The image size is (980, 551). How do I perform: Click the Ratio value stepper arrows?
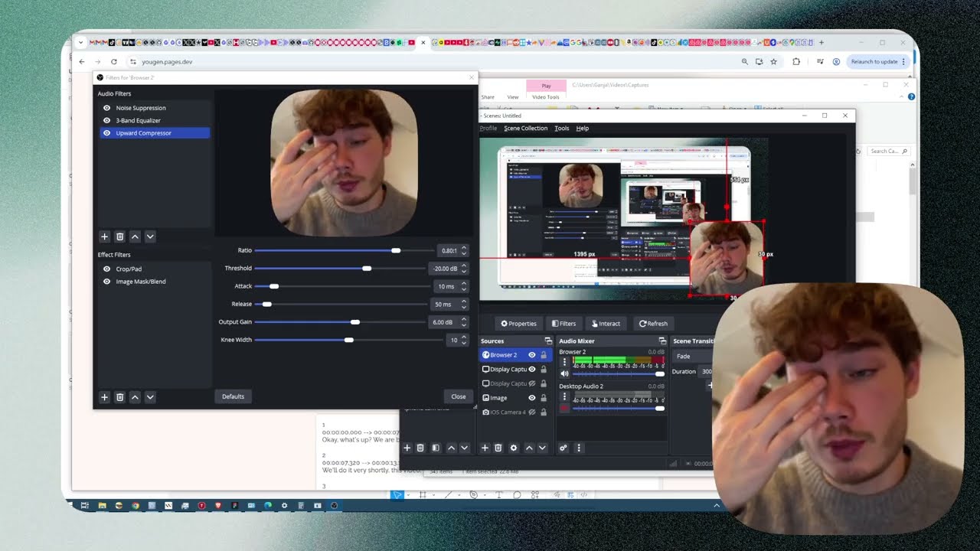pos(464,250)
